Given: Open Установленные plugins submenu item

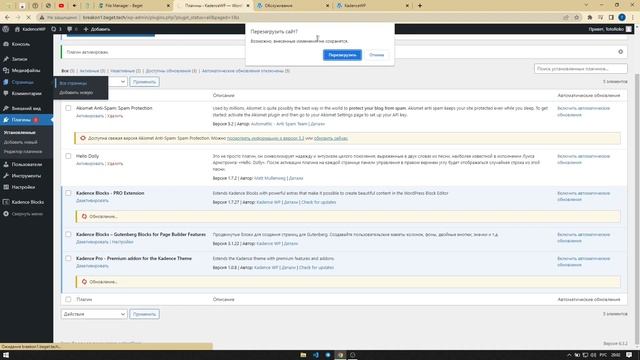Looking at the screenshot, I should [x=20, y=133].
